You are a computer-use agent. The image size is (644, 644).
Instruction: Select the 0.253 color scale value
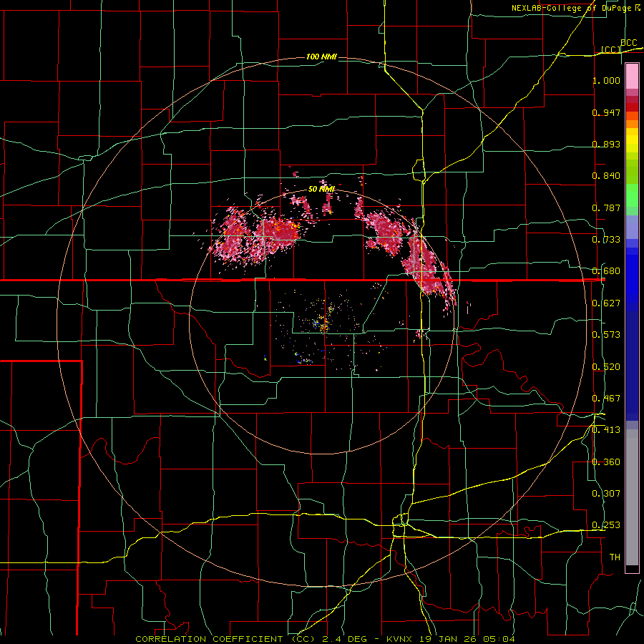(606, 525)
